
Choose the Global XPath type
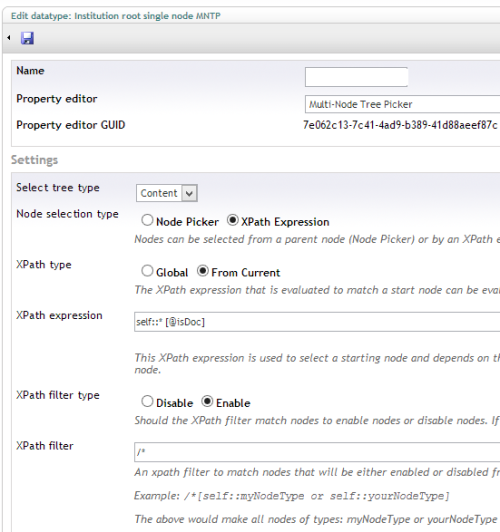147,271
